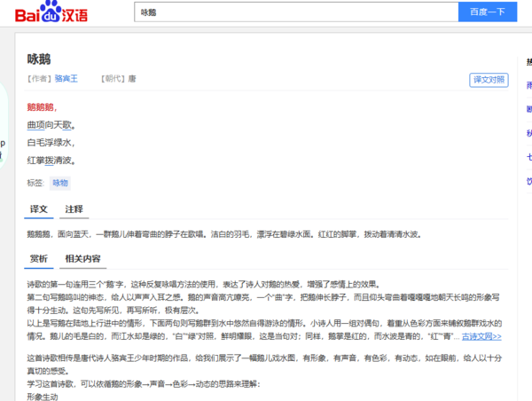Screen dimensions: 532x401
Task: Click the dynasty value 唐
Action: (x=132, y=78)
